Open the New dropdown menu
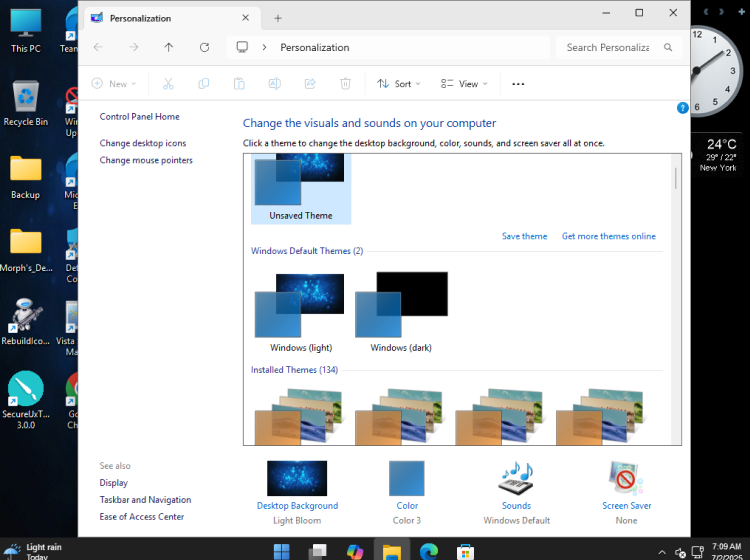The height and width of the screenshot is (560, 750). (114, 84)
